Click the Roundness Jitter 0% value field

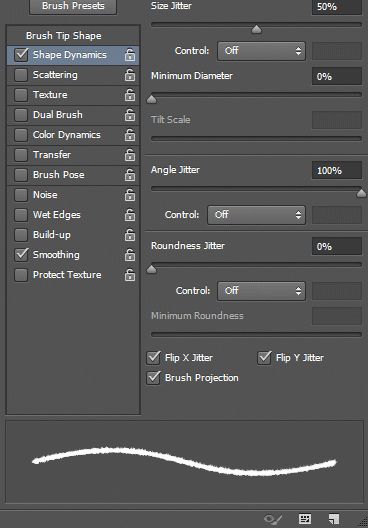pos(337,246)
